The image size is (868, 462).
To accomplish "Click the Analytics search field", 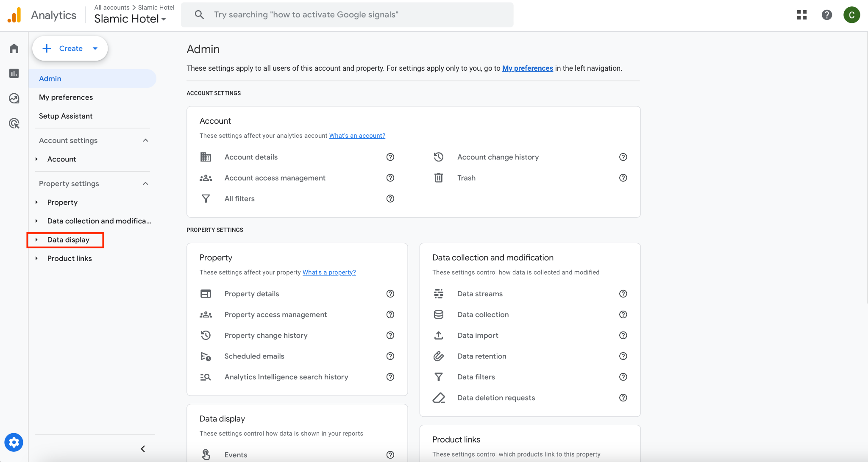I will point(348,15).
